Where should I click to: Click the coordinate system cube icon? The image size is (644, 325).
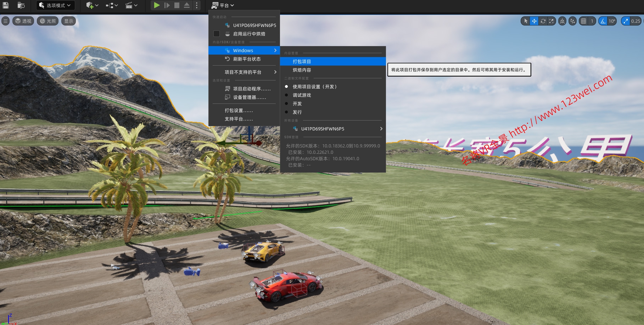point(562,21)
